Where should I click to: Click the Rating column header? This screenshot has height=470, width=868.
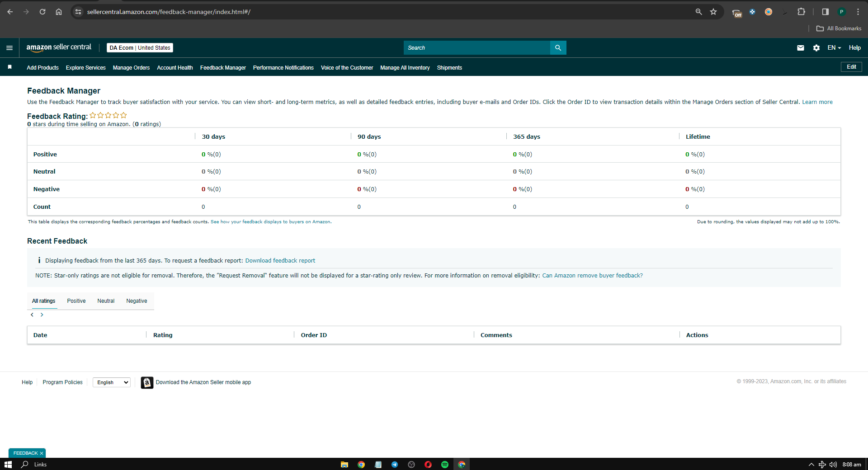(163, 335)
